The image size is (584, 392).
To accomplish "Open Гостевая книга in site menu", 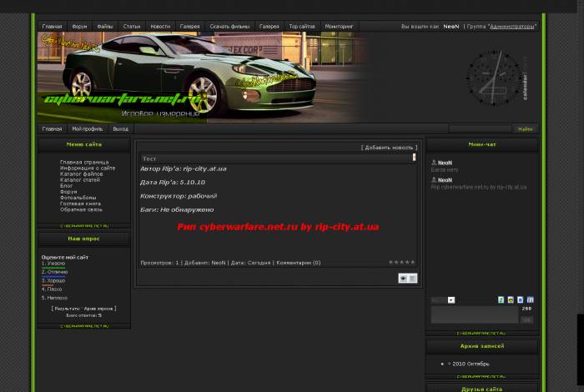I will [x=81, y=204].
